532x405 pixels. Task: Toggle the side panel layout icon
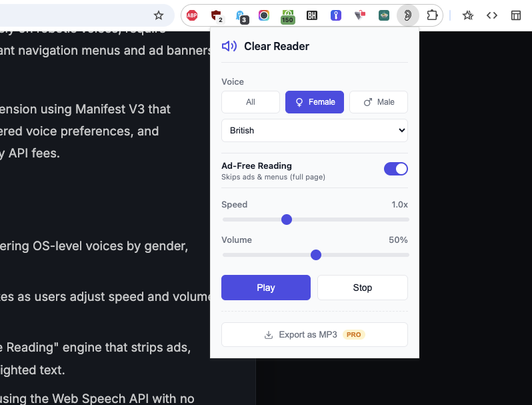tap(516, 15)
